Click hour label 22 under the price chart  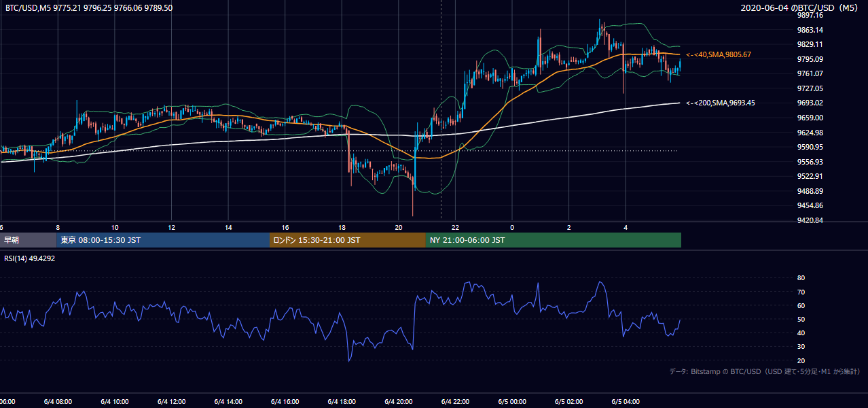pyautogui.click(x=456, y=228)
